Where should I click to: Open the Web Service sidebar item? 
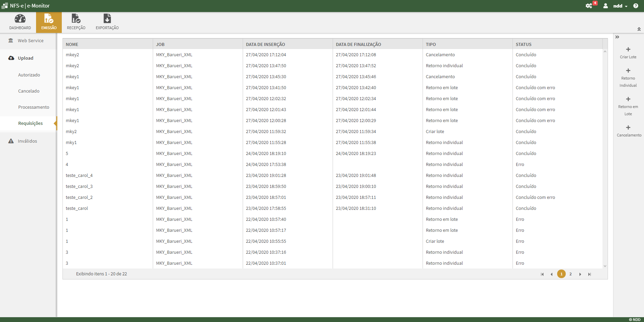coord(31,40)
